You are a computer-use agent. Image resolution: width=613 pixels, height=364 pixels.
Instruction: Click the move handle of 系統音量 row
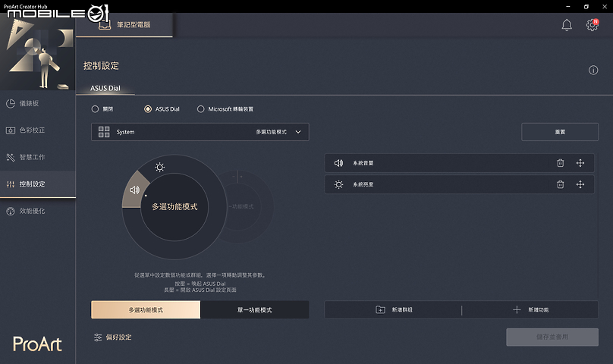[x=580, y=163]
